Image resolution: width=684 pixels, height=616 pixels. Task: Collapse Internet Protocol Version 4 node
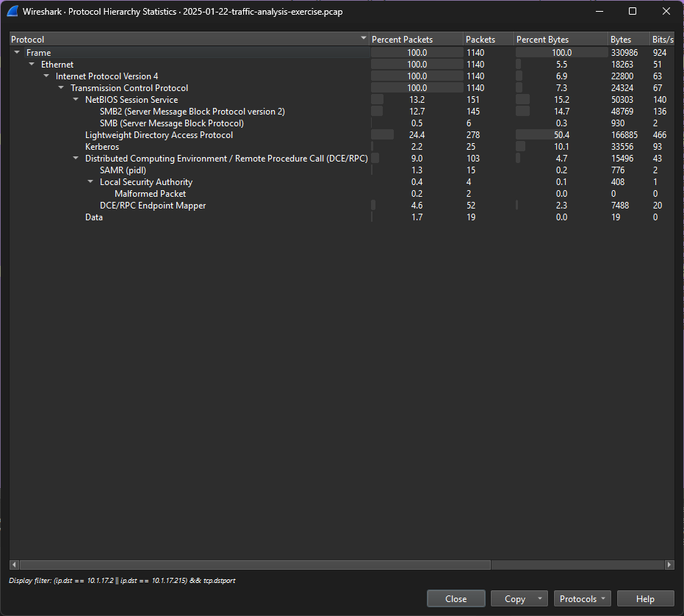click(46, 76)
